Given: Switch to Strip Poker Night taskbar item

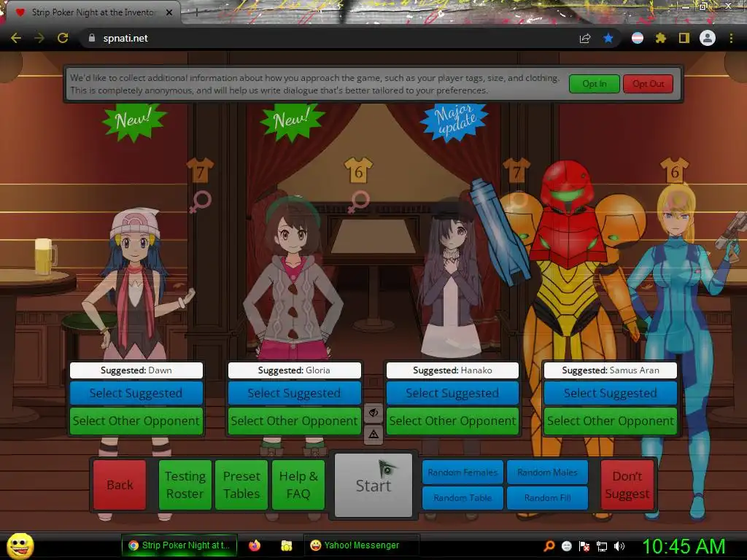Looking at the screenshot, I should [x=179, y=545].
